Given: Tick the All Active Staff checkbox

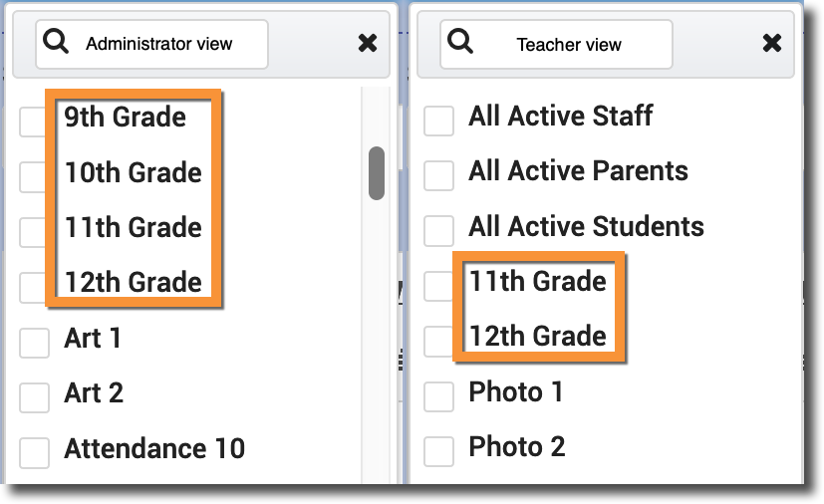Looking at the screenshot, I should [439, 122].
